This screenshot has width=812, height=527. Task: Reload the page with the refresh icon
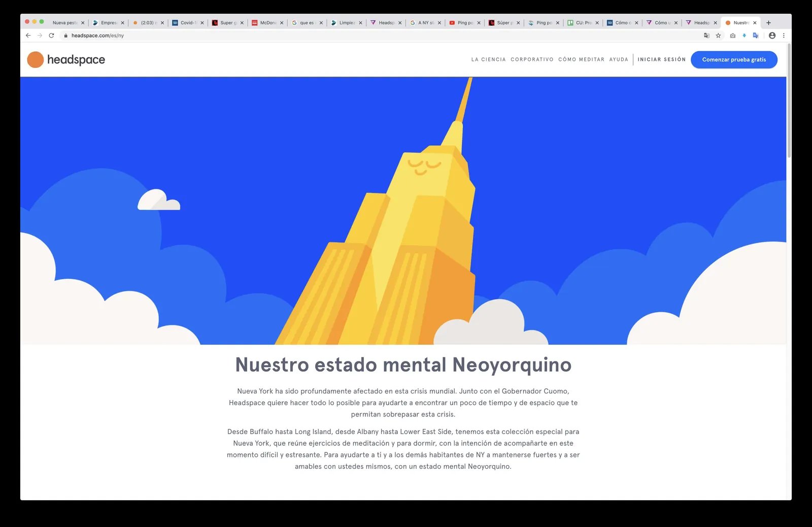51,36
